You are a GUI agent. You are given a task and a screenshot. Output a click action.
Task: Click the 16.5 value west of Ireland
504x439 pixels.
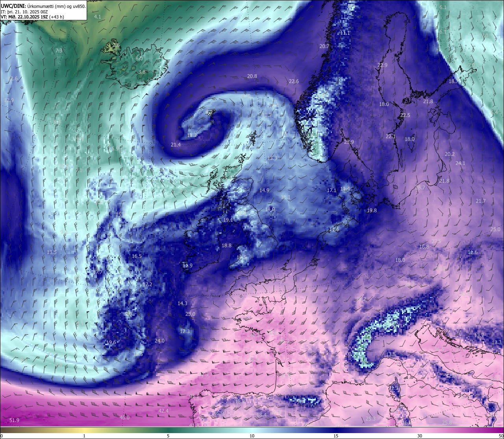137,256
